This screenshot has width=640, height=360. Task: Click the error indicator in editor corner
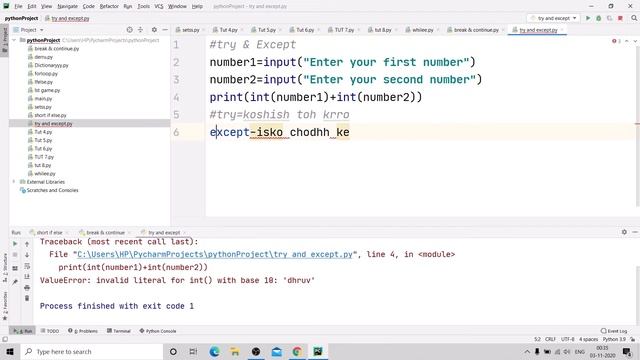616,41
